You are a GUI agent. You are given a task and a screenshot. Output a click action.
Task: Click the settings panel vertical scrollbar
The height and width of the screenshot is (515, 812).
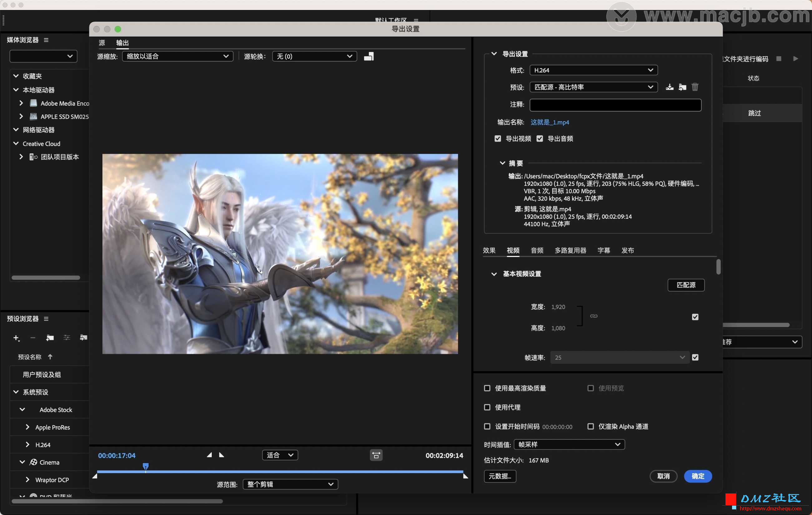718,267
